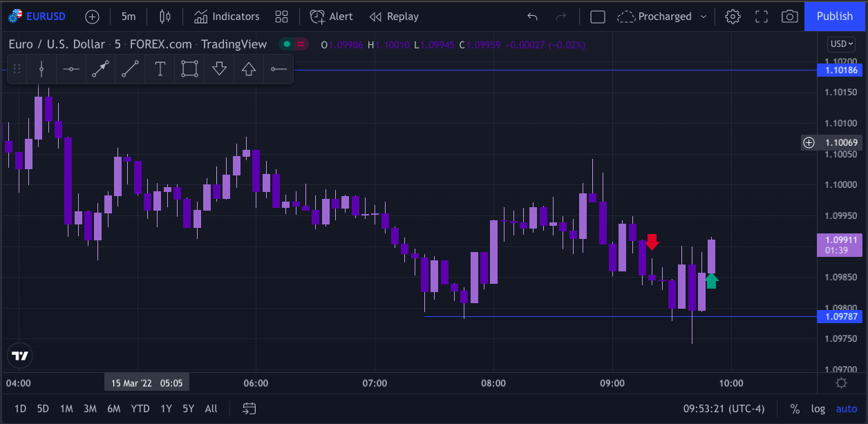Open the 5m interval dropdown
This screenshot has width=868, height=424.
tap(129, 16)
